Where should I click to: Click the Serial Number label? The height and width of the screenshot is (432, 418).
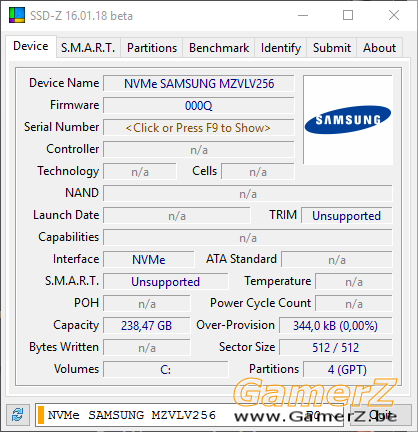coord(61,127)
